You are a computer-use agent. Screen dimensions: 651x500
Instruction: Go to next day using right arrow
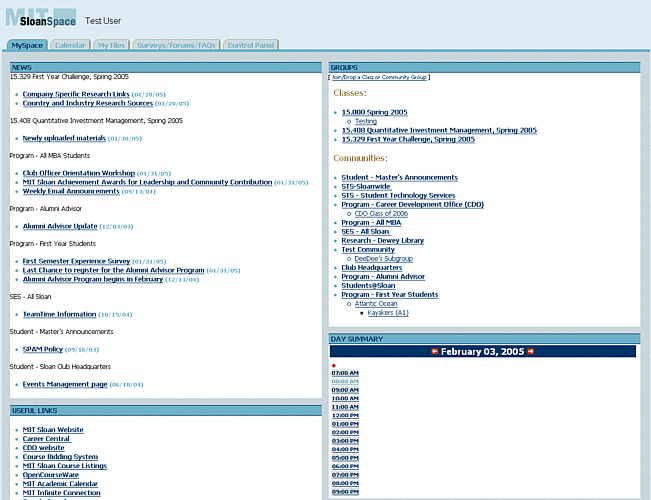(x=531, y=352)
